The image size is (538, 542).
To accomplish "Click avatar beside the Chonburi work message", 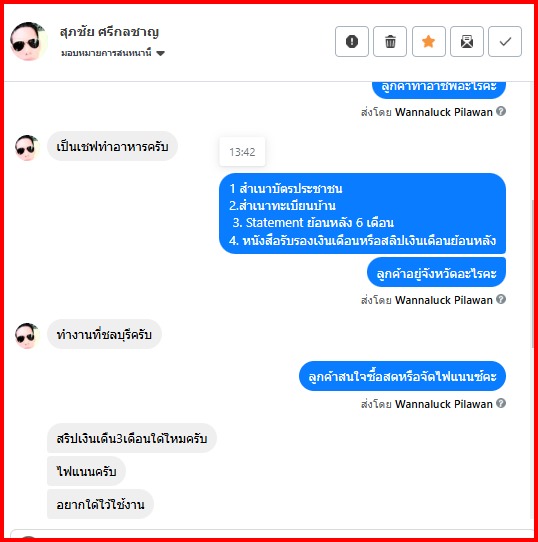I will point(27,336).
